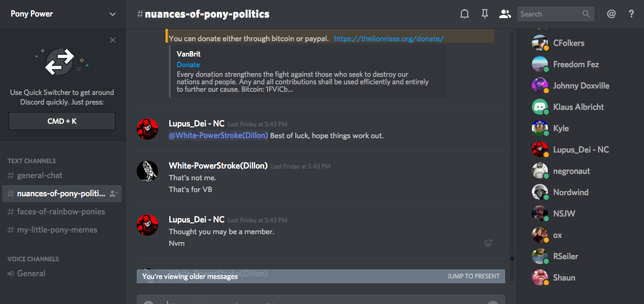Click inside the Search field
Screen dimensions: 644x304
pos(549,14)
